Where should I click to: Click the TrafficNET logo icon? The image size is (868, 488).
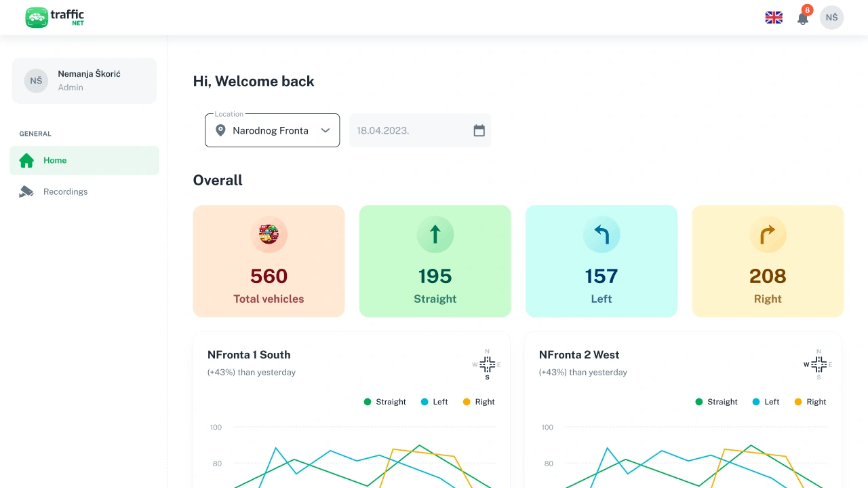[37, 18]
